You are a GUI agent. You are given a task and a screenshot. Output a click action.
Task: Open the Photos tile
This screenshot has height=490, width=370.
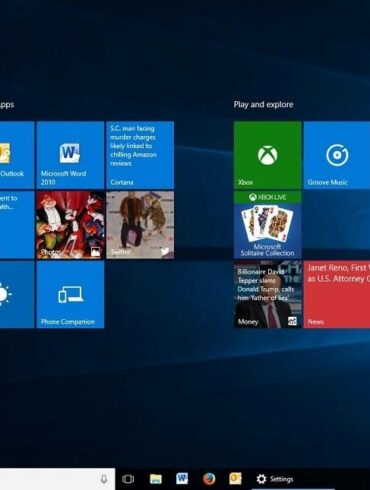[x=70, y=225]
